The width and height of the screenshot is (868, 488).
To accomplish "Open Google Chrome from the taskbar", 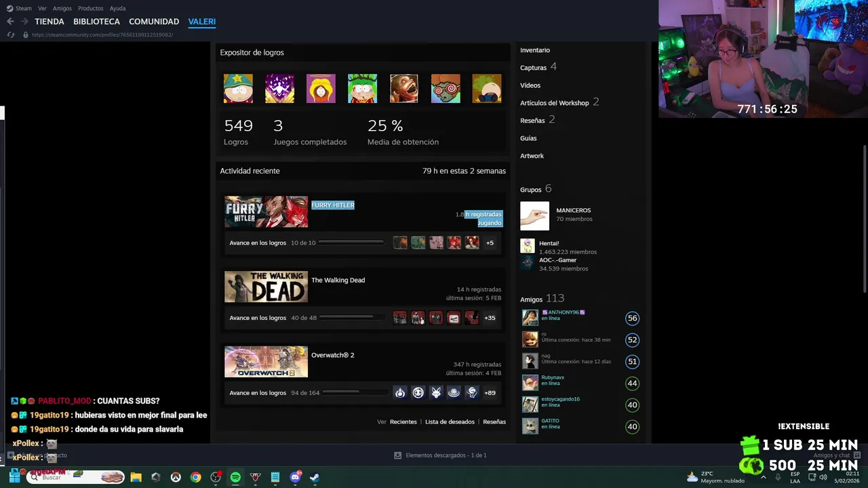I will [x=195, y=477].
